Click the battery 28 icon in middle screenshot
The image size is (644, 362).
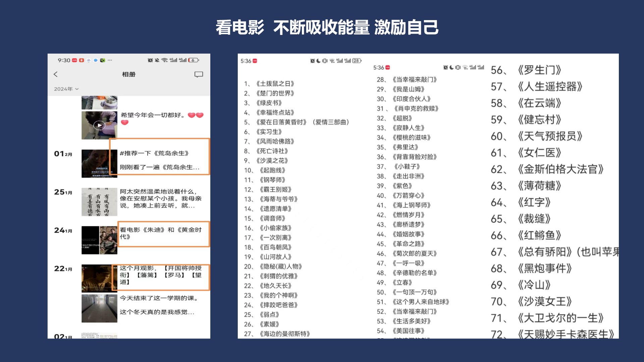[356, 61]
